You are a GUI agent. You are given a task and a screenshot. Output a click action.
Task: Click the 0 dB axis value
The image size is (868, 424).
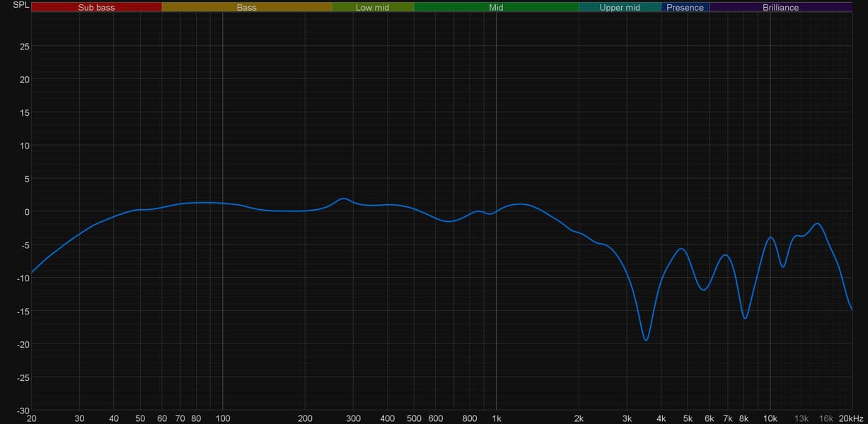tap(27, 212)
